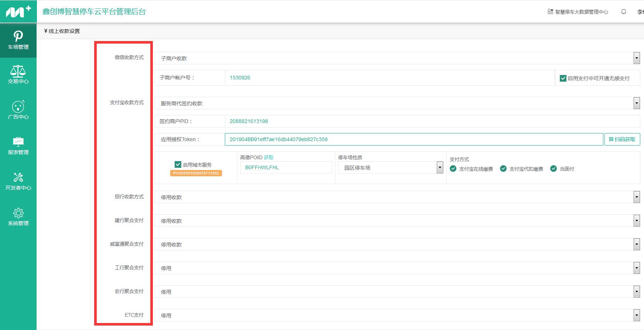Click the notification bell icon

tap(623, 12)
